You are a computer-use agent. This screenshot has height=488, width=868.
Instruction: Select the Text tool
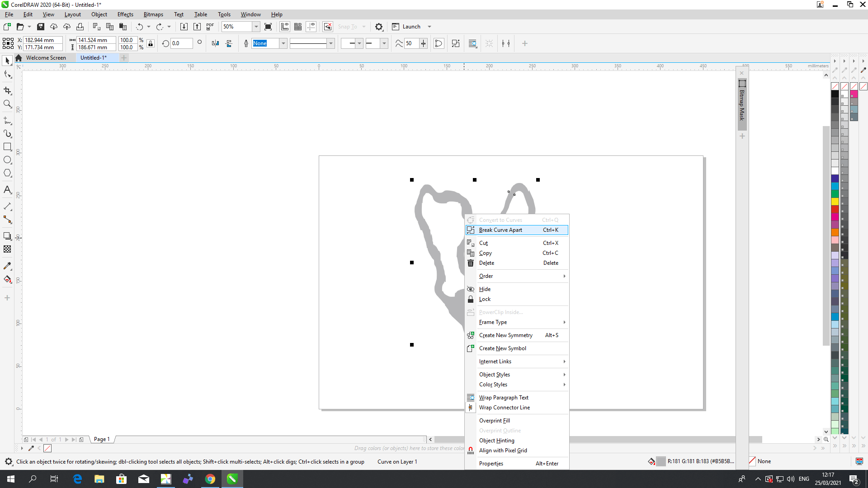point(7,190)
